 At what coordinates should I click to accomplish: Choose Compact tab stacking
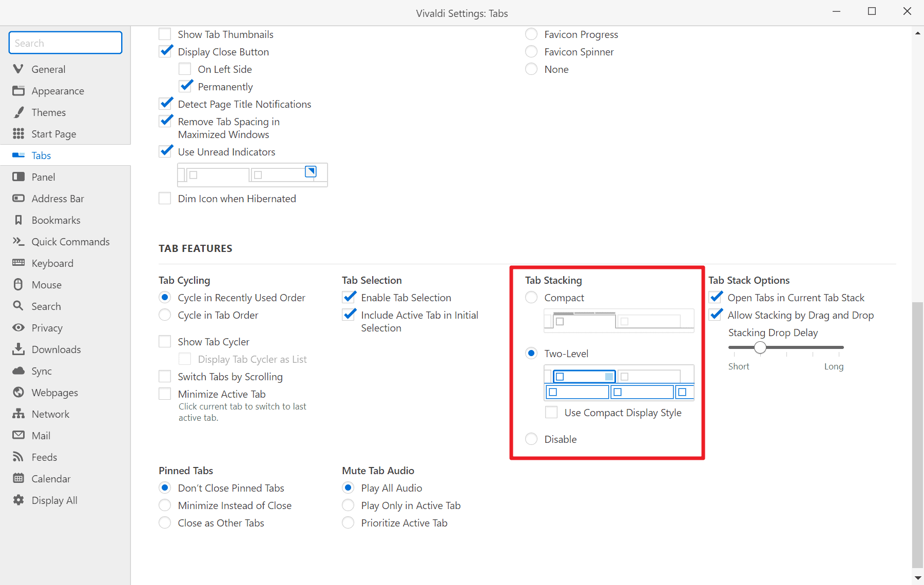click(x=531, y=298)
